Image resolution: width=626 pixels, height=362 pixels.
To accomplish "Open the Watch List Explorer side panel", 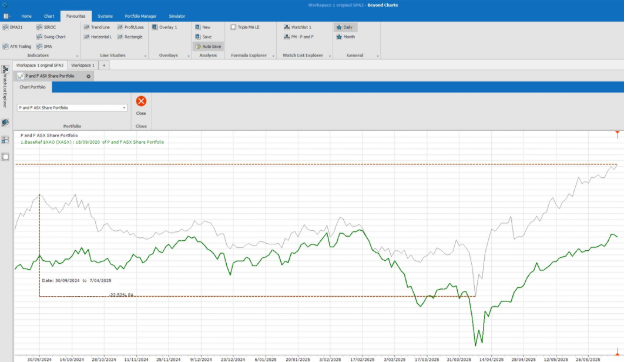I will 5,87.
